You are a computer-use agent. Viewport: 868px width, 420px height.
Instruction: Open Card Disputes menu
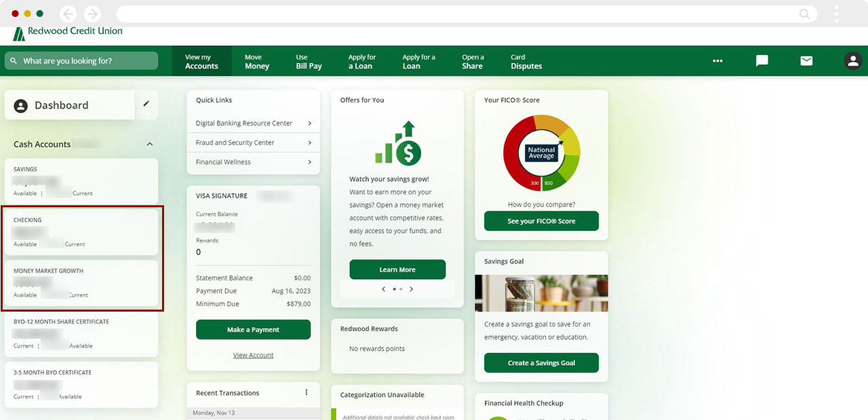tap(526, 62)
